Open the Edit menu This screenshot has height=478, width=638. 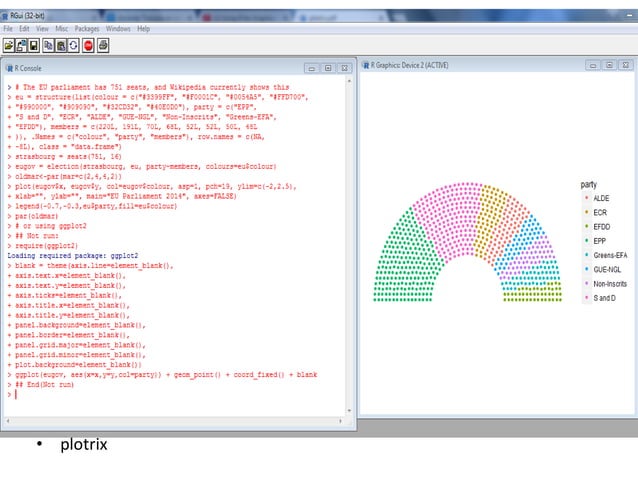click(25, 29)
